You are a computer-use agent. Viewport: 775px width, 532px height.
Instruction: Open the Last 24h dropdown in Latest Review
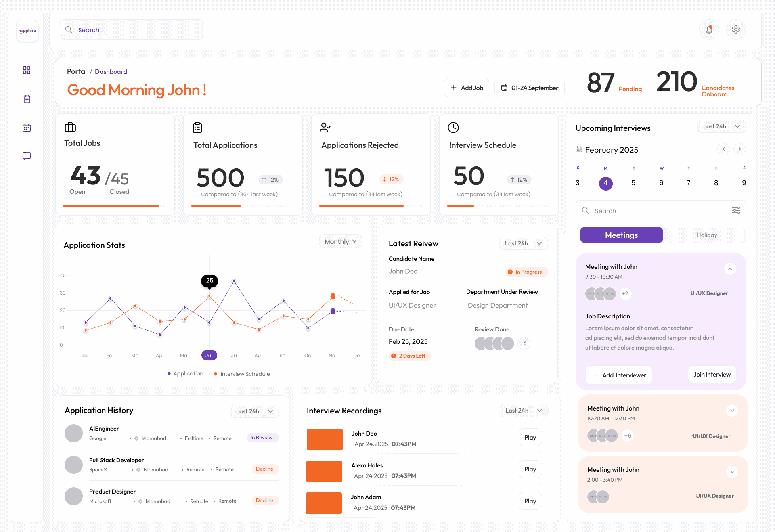(x=523, y=243)
